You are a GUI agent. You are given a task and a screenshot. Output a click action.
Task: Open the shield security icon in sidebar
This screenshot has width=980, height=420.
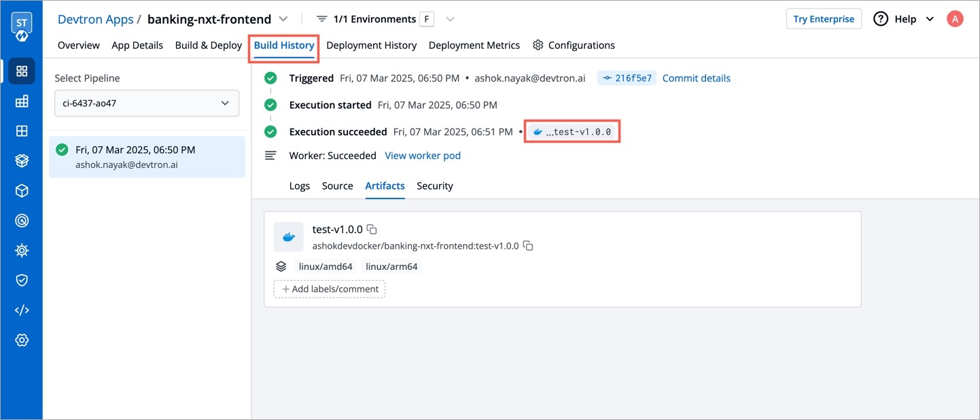22,280
